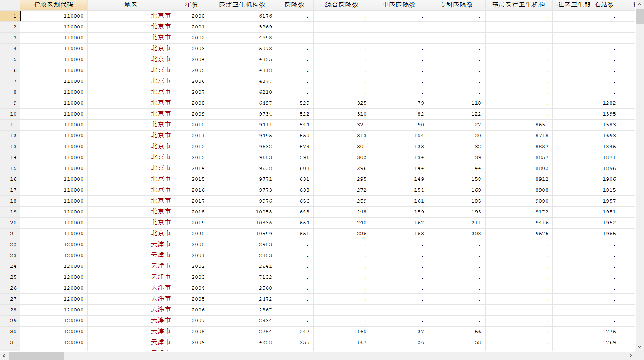This screenshot has width=644, height=360.
Task: Click the 医院数 column header
Action: [295, 5]
